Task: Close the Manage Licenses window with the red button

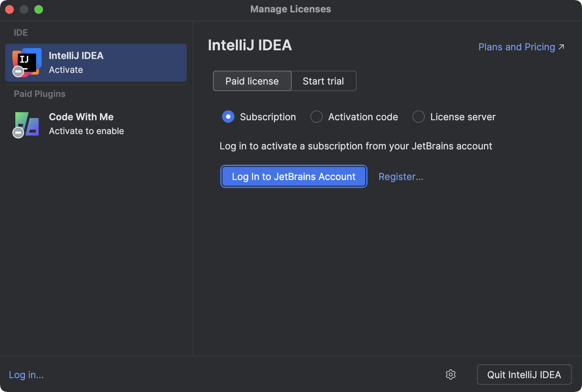Action: point(9,9)
